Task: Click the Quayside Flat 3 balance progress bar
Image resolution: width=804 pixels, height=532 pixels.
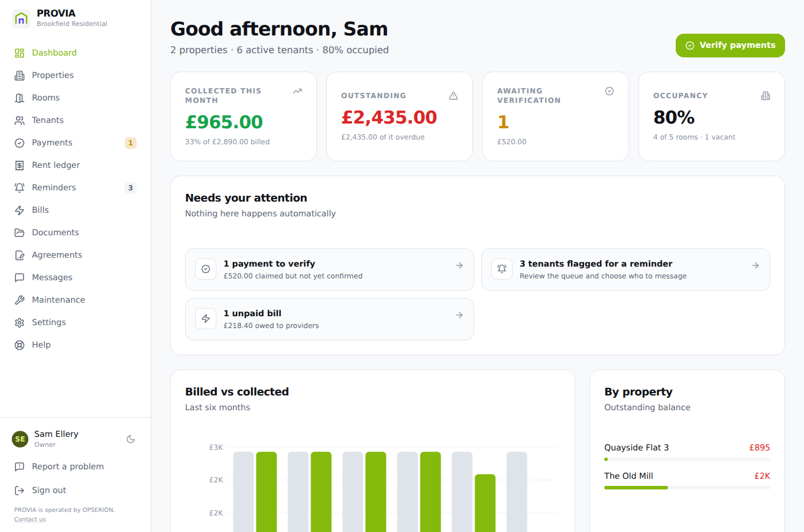Action: pos(687,459)
